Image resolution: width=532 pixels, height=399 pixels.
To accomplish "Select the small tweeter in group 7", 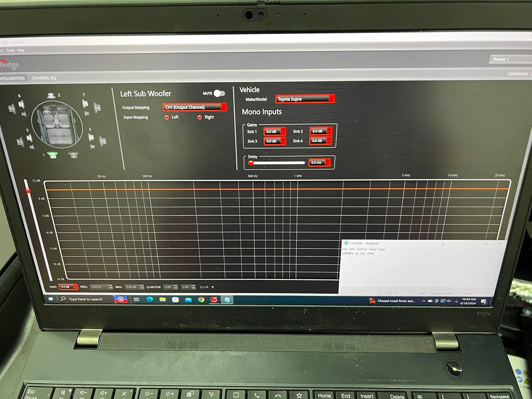I will [87, 113].
